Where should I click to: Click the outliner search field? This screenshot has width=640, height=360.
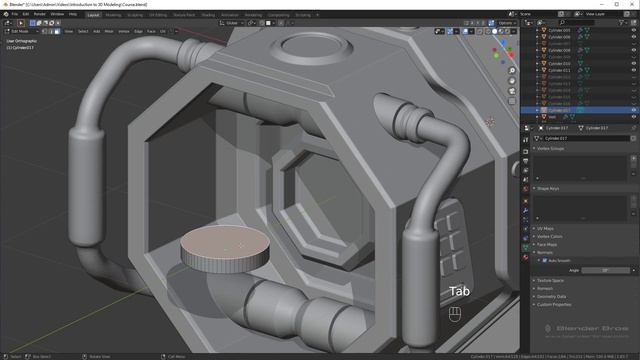coord(576,23)
